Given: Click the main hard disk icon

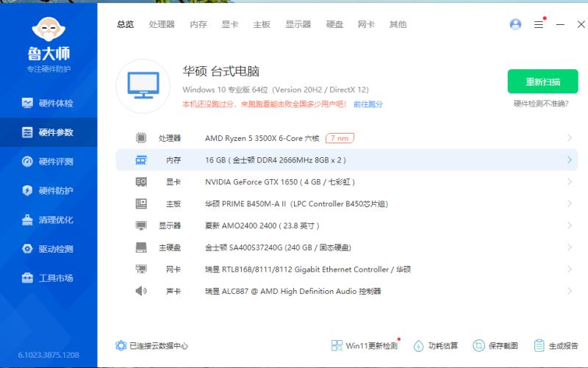Looking at the screenshot, I should pyautogui.click(x=141, y=248).
